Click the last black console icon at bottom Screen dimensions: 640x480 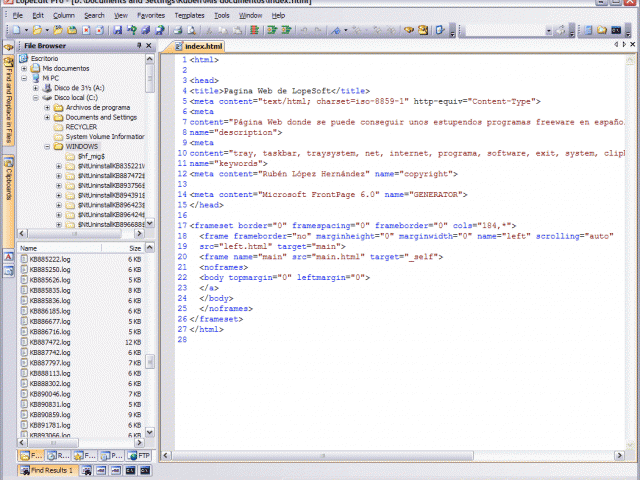click(145, 470)
